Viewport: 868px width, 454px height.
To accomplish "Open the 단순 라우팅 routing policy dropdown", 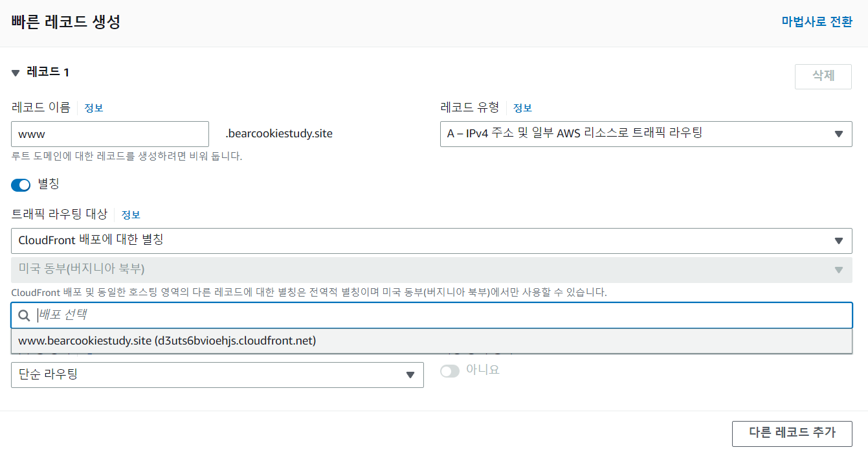I will click(x=217, y=374).
